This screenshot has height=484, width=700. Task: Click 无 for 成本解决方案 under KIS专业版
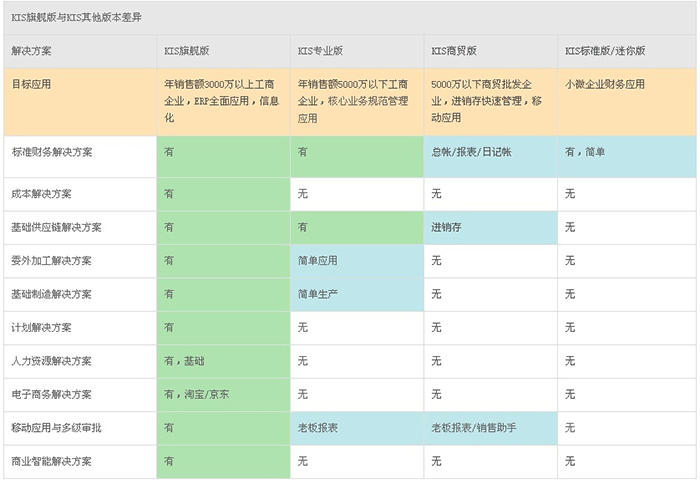point(302,194)
